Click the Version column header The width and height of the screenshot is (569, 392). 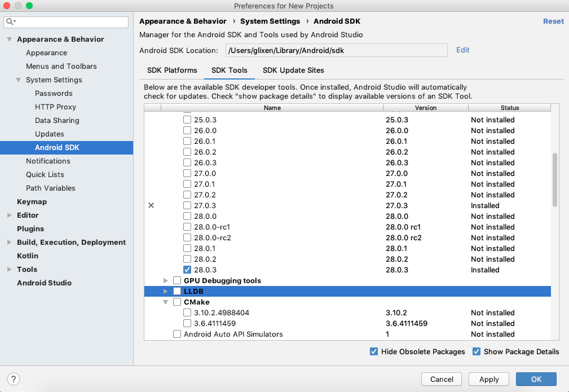426,108
